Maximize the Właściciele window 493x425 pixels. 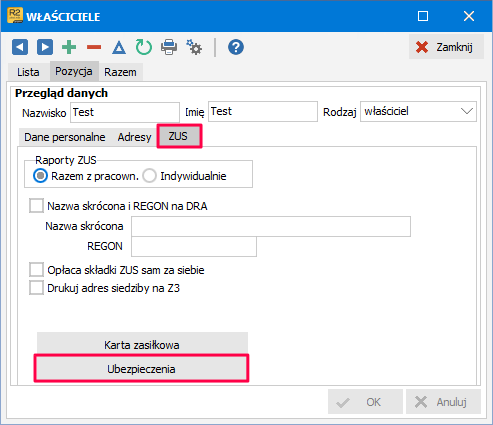click(423, 16)
